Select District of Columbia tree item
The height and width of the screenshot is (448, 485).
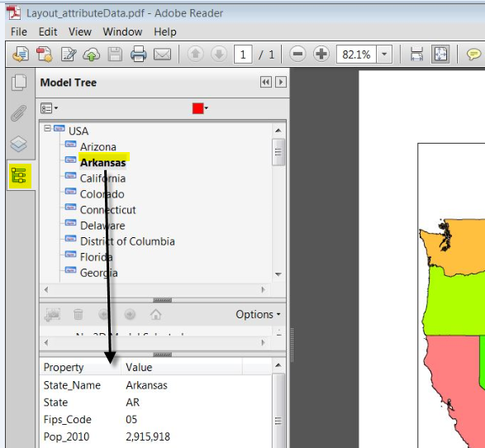127,241
